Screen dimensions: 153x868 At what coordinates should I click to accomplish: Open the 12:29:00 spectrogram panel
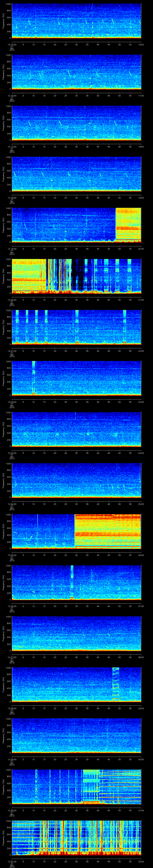(x=76, y=736)
